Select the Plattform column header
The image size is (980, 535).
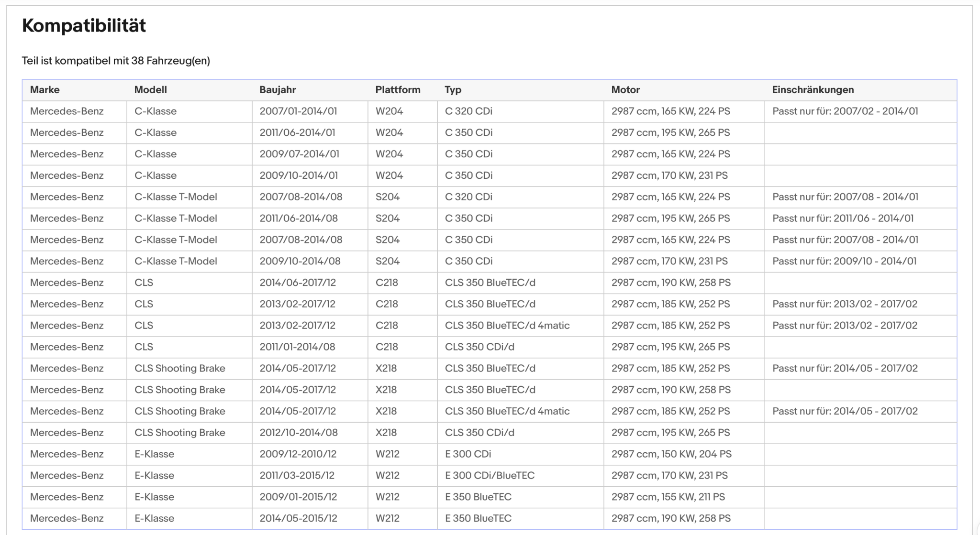[398, 90]
